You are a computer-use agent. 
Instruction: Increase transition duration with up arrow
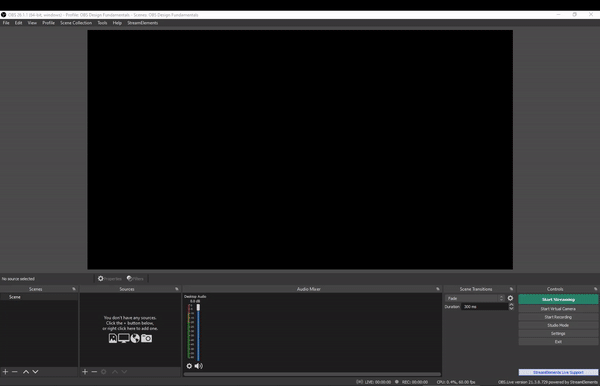pyautogui.click(x=511, y=305)
